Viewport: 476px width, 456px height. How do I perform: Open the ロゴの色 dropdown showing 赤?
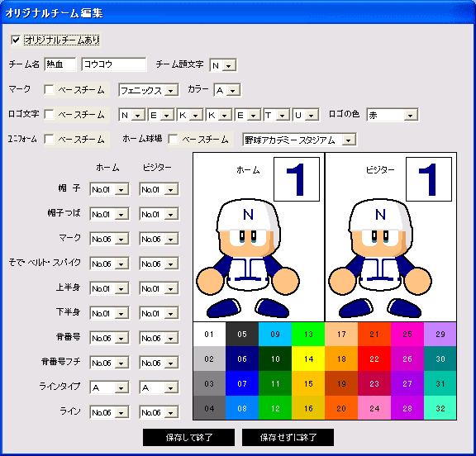click(393, 115)
